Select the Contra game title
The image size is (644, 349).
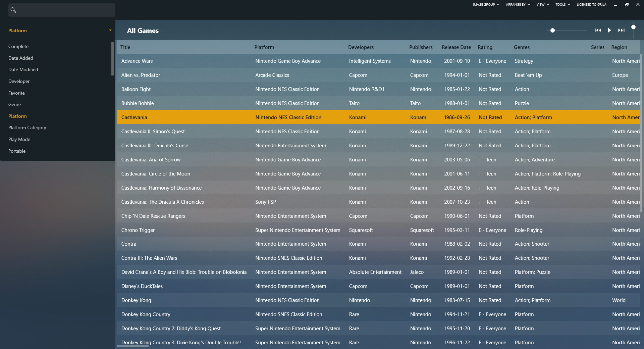[x=129, y=244]
